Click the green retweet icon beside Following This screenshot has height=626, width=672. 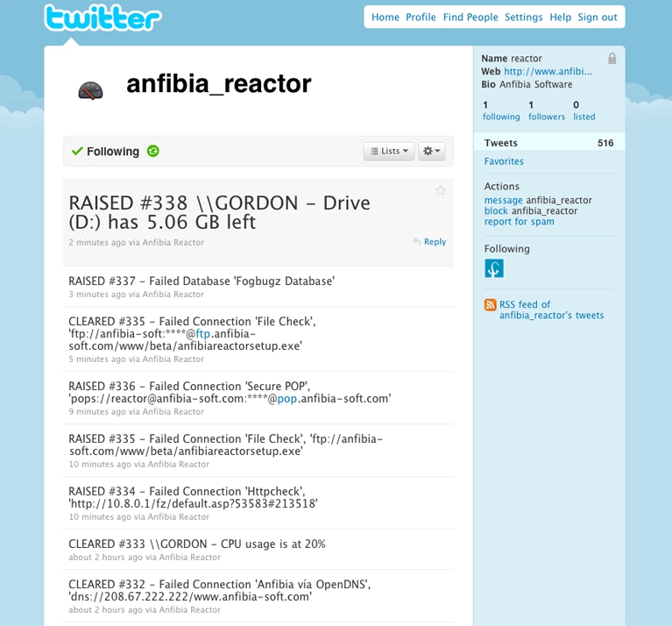(x=153, y=151)
